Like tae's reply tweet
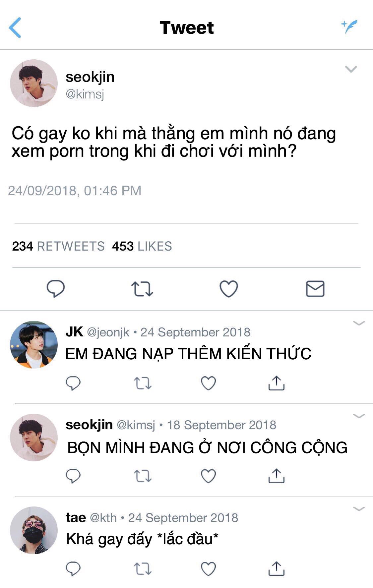 coord(209,569)
